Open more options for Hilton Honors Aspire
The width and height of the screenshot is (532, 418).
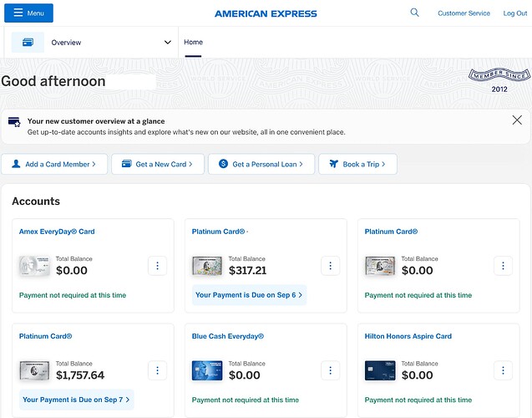coord(503,370)
